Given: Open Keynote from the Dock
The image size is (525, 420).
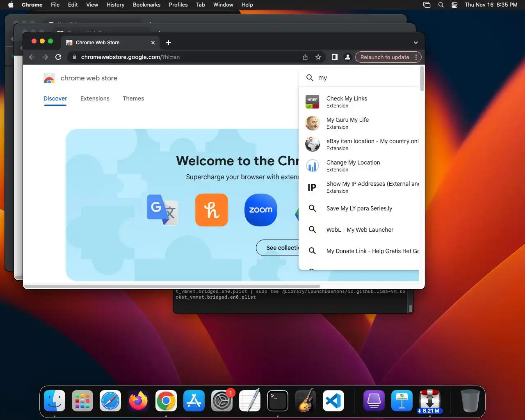Looking at the screenshot, I should point(402,401).
